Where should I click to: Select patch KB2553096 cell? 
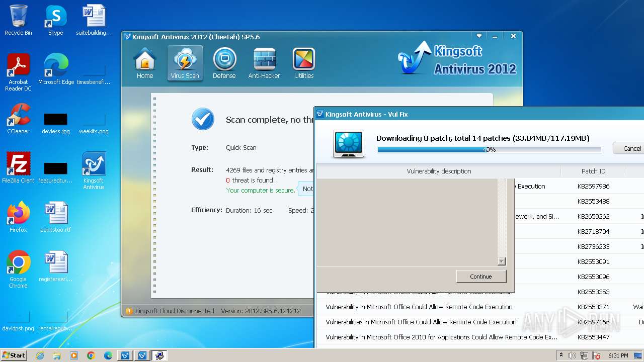point(594,277)
